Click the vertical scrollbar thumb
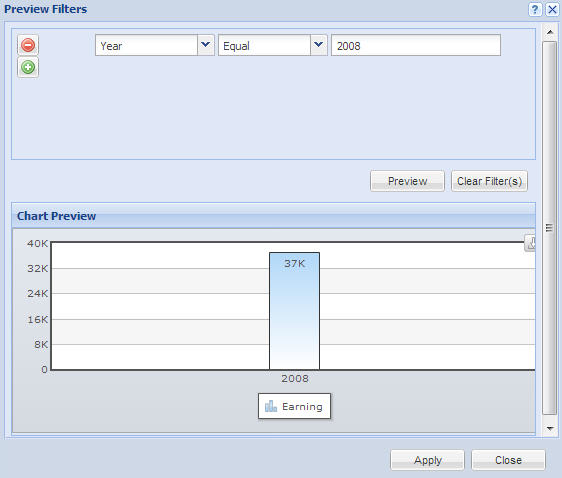This screenshot has width=562, height=478. pyautogui.click(x=549, y=228)
